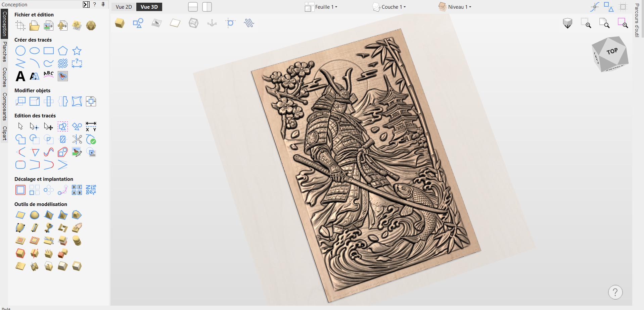The image size is (644, 310).
Task: Click the job setup icon
Action: point(20,25)
